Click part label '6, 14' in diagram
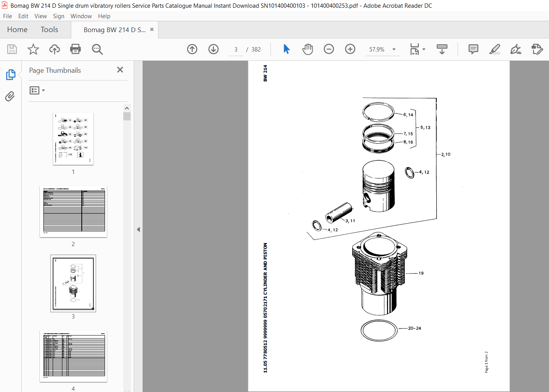 pos(408,115)
